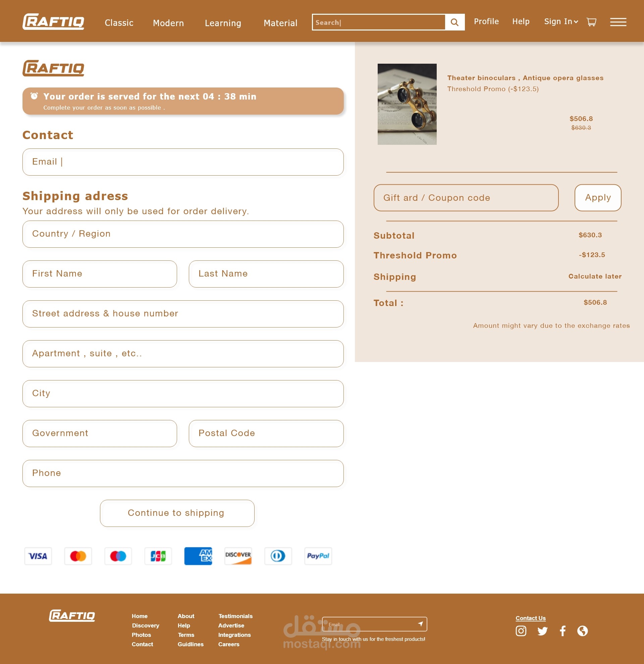Open the opera glasses product thumbnail
644x664 pixels.
pyautogui.click(x=407, y=104)
